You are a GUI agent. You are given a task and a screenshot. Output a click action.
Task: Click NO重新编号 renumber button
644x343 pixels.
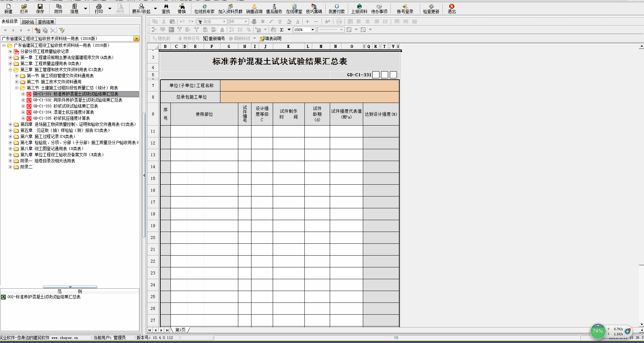(x=214, y=38)
